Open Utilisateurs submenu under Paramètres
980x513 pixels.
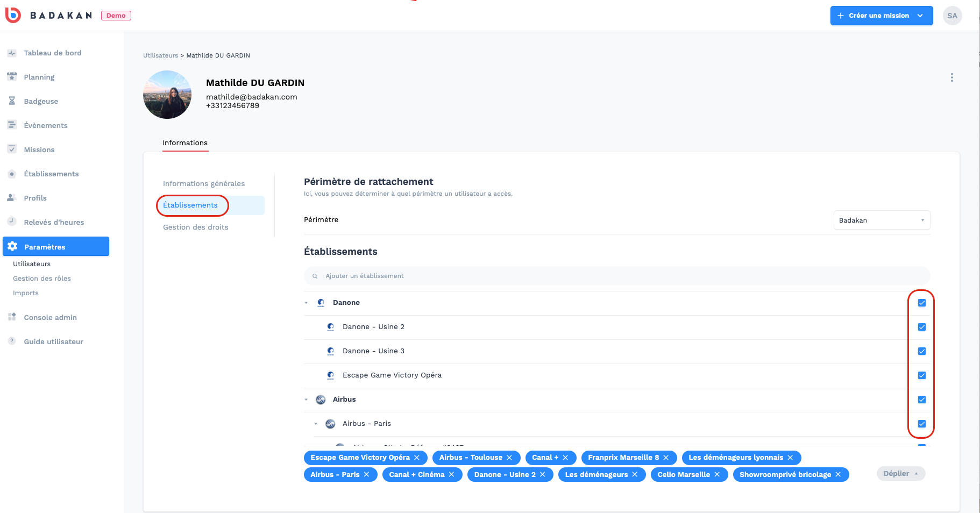tap(32, 264)
